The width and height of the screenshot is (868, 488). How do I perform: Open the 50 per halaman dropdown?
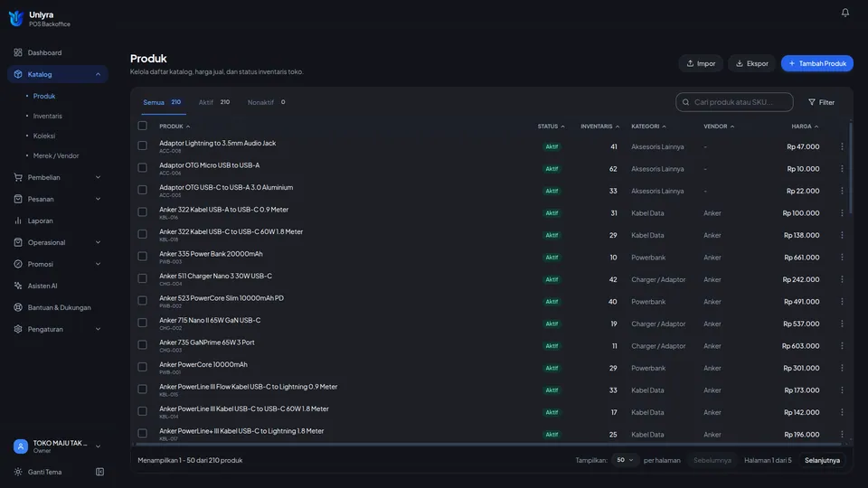625,460
